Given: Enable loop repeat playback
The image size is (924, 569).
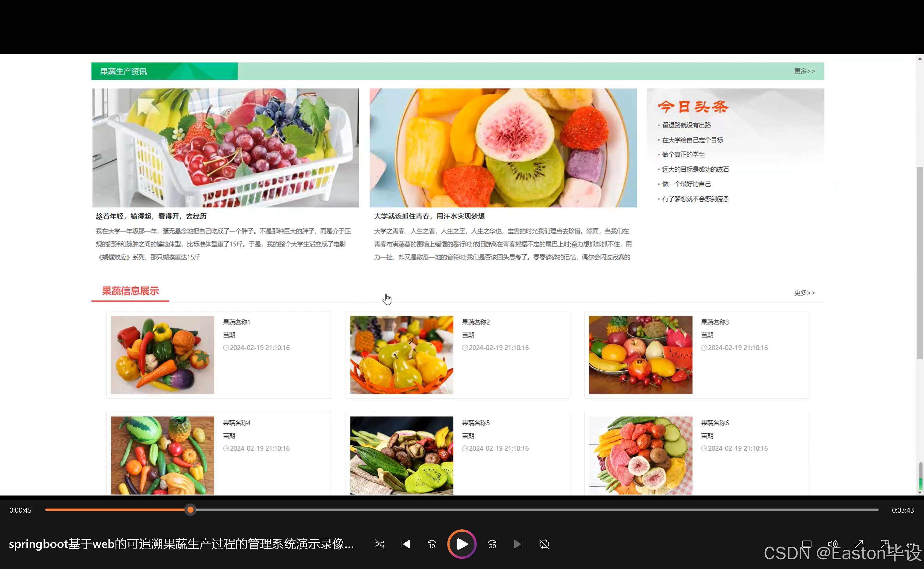Looking at the screenshot, I should (544, 544).
